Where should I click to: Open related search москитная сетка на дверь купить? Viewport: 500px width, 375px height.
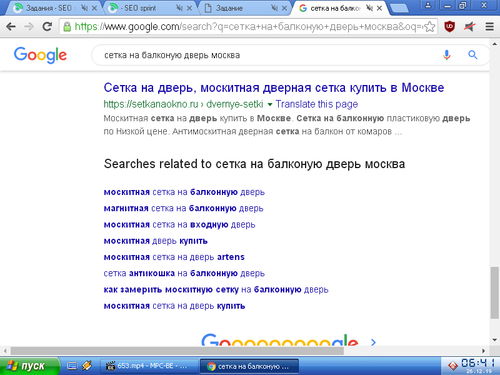tap(174, 306)
